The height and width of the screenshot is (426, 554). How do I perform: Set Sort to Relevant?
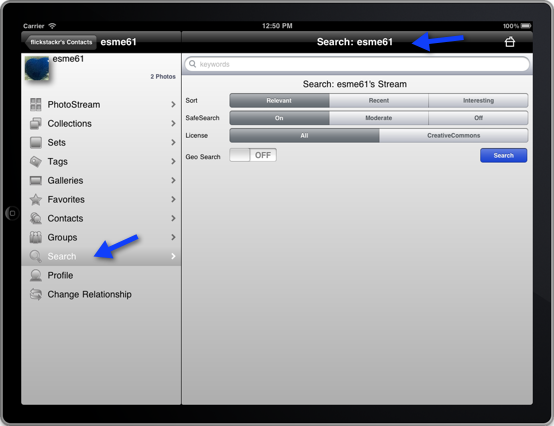279,101
